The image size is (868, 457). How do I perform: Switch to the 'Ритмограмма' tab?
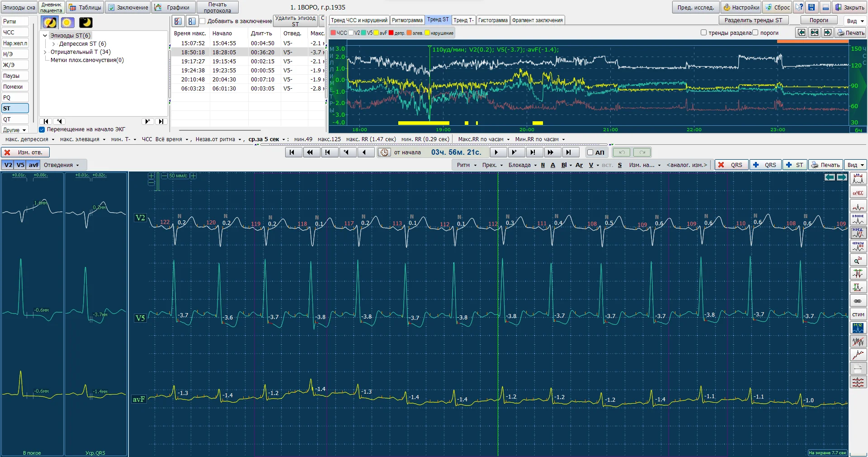coord(407,20)
